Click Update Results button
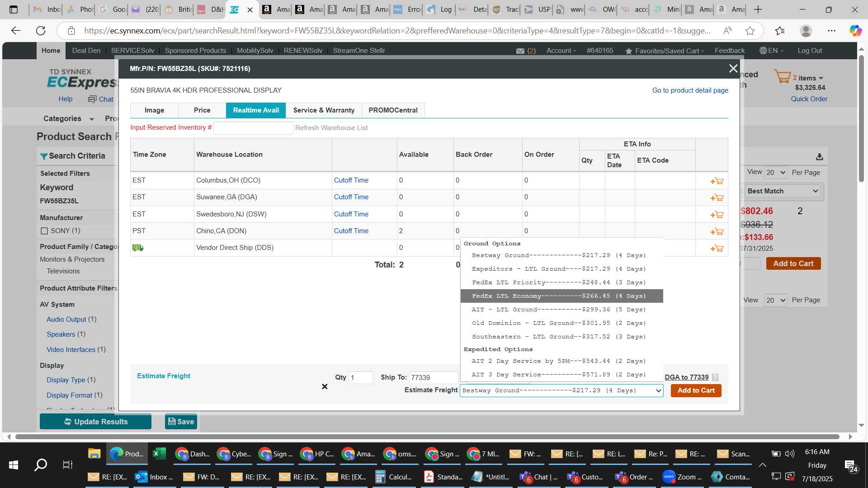Image resolution: width=868 pixels, height=488 pixels. tap(95, 422)
